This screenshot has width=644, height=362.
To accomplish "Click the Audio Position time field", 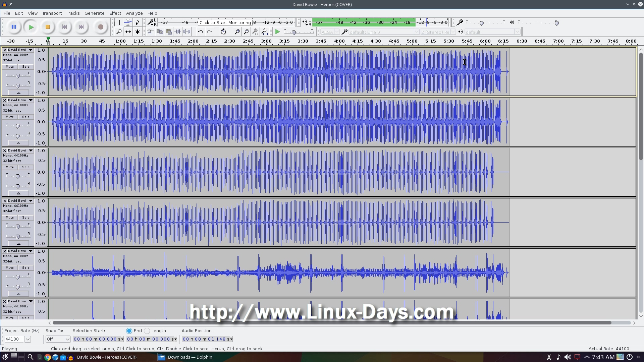I will [207, 339].
